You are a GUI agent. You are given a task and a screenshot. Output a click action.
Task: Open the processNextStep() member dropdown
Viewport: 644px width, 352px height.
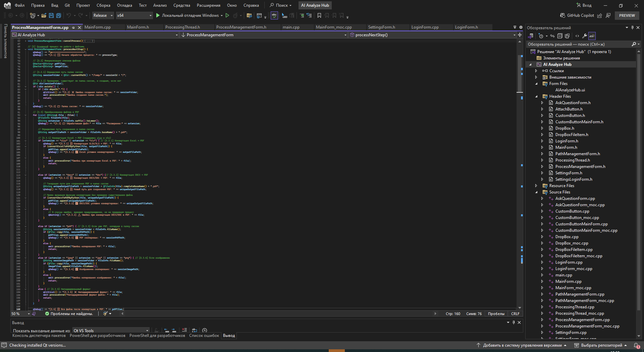coord(432,35)
